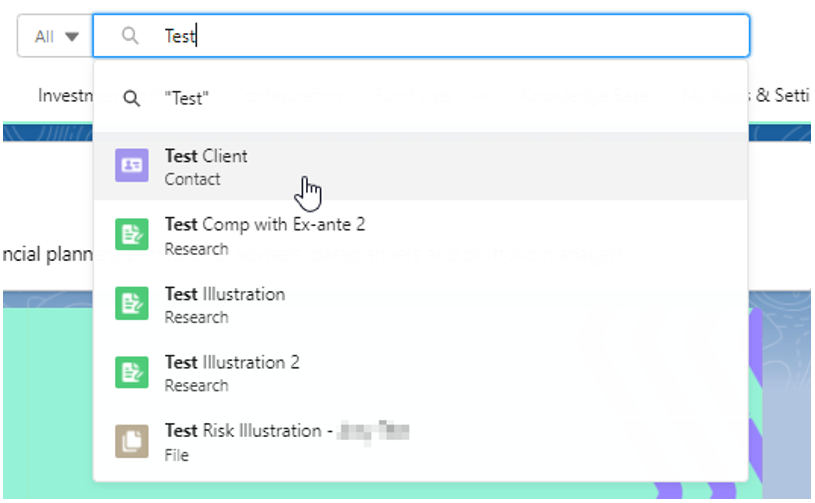Click the file icon for Test Risk Illustration
The height and width of the screenshot is (503, 815).
coord(132,441)
